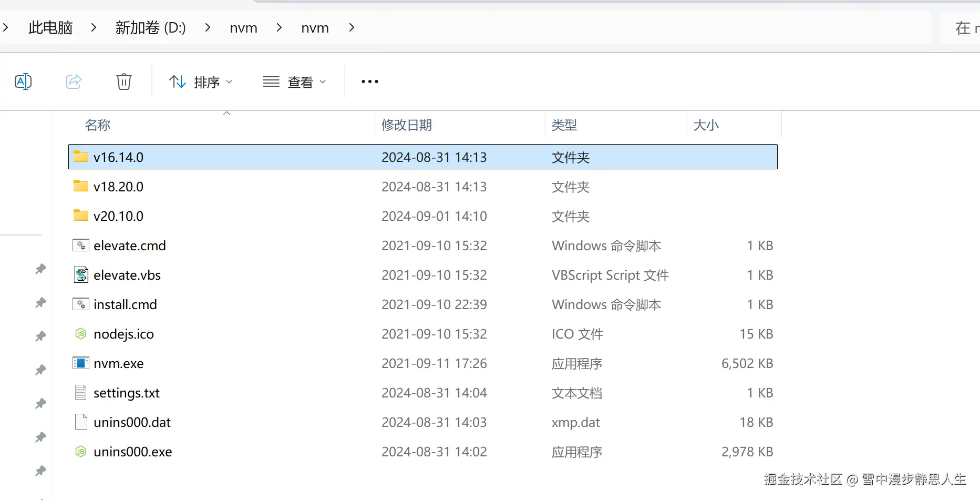The height and width of the screenshot is (500, 980).
Task: Select the elevate.vbs file name
Action: [127, 275]
